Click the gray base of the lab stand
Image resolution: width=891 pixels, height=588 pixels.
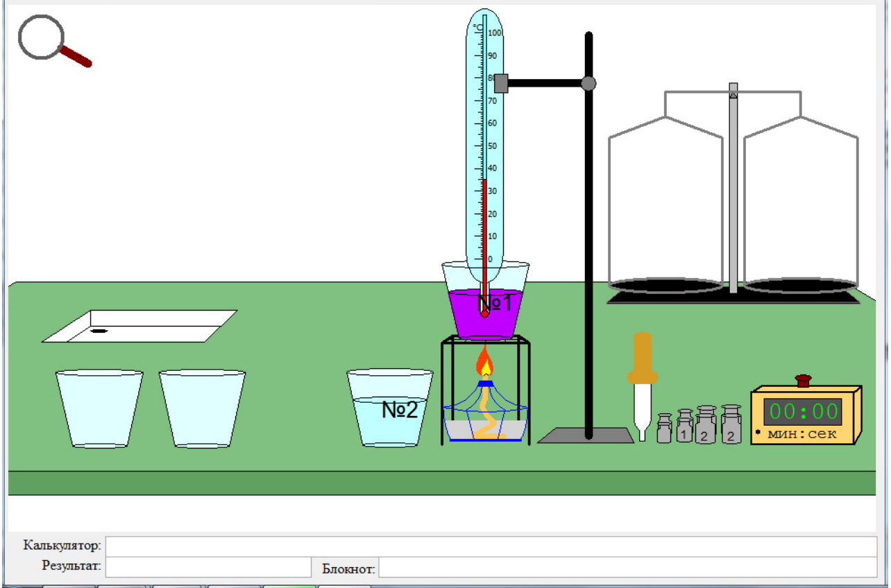pyautogui.click(x=586, y=435)
